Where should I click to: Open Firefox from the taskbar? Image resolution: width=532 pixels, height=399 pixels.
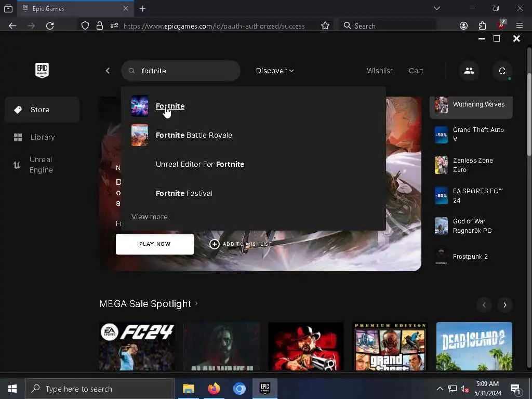(214, 389)
